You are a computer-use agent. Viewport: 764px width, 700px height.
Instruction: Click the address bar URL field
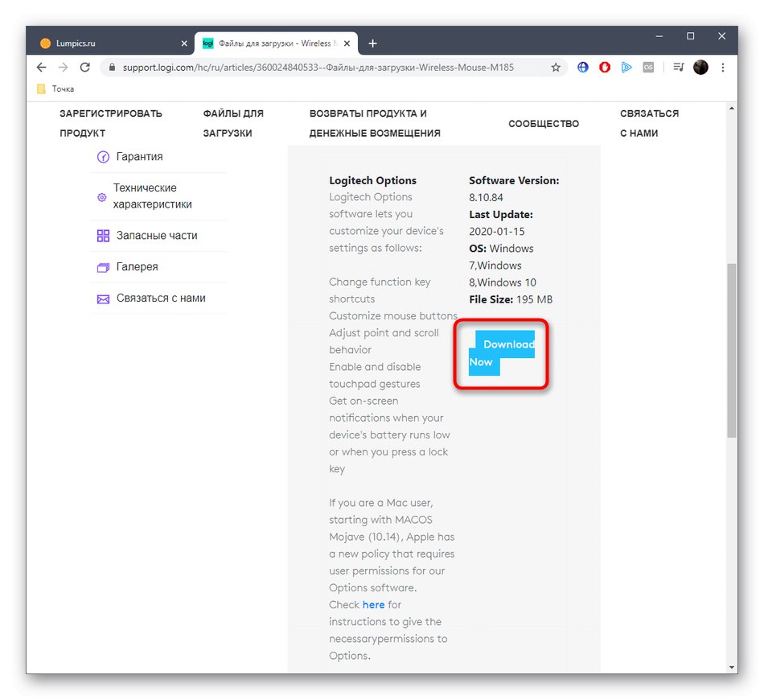(x=322, y=68)
